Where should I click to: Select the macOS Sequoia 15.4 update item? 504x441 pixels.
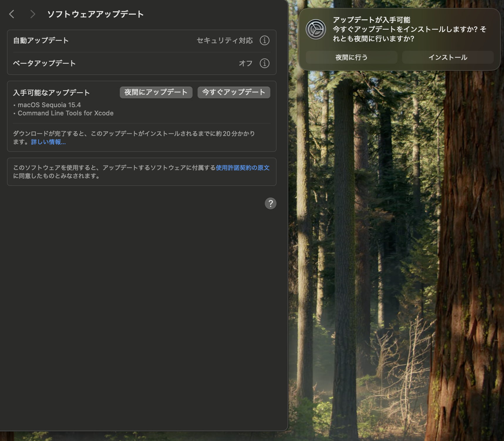(49, 105)
